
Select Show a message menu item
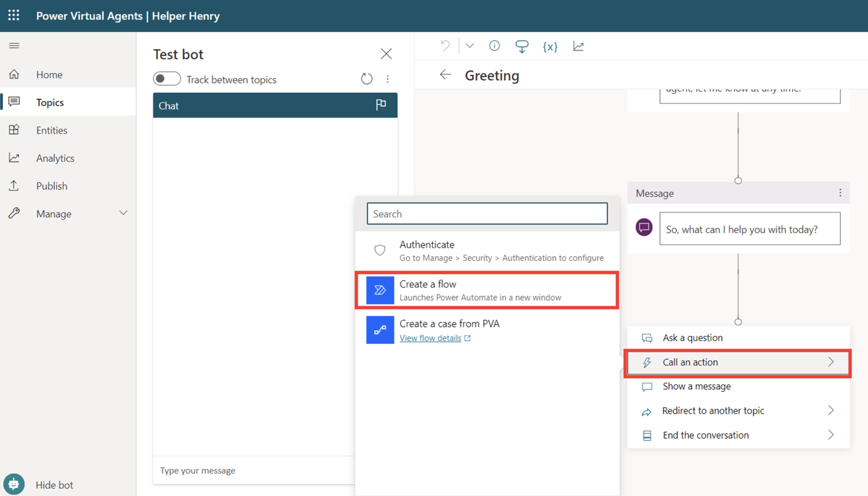coord(738,386)
